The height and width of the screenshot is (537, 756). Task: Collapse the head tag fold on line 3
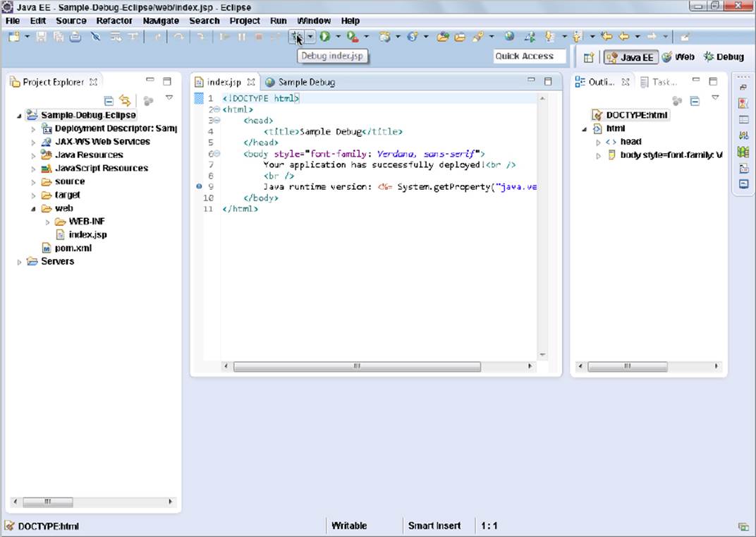[217, 120]
